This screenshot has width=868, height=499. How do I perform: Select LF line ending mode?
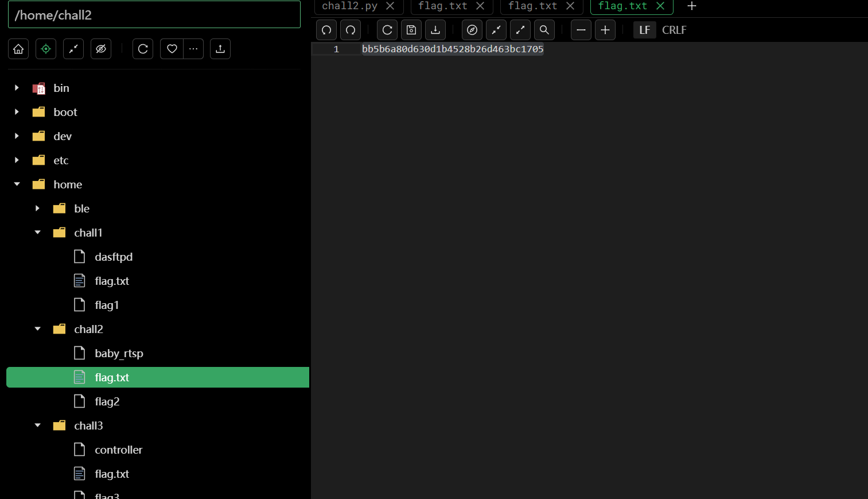click(644, 30)
